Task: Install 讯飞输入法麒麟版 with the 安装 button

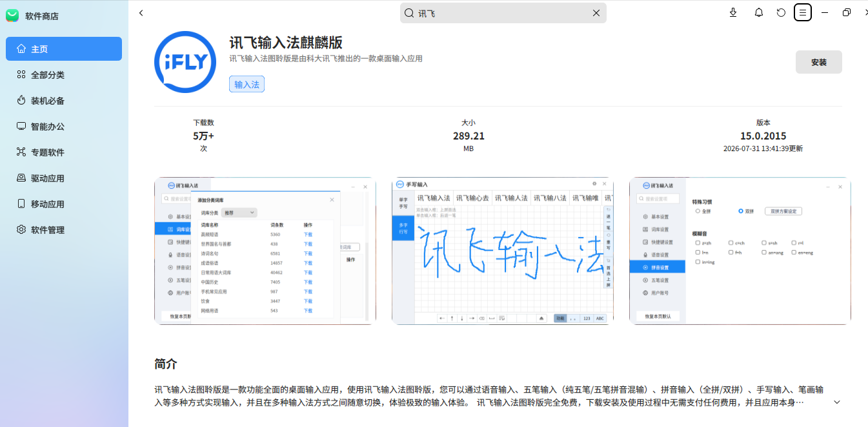Action: (818, 62)
